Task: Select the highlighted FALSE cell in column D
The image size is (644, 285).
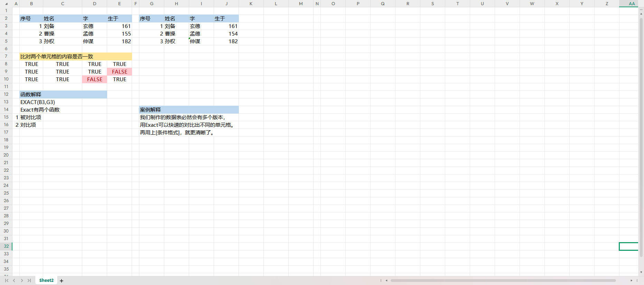Action: tap(95, 79)
